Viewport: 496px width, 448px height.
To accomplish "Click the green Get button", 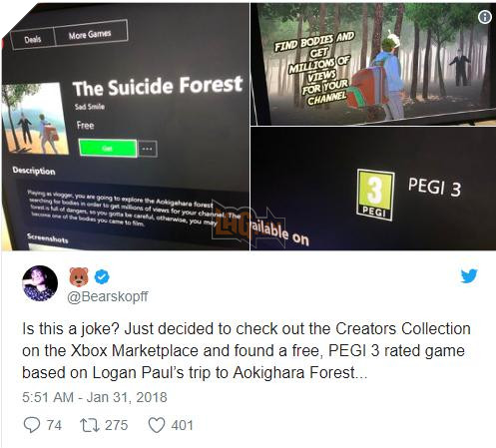I will tap(108, 149).
